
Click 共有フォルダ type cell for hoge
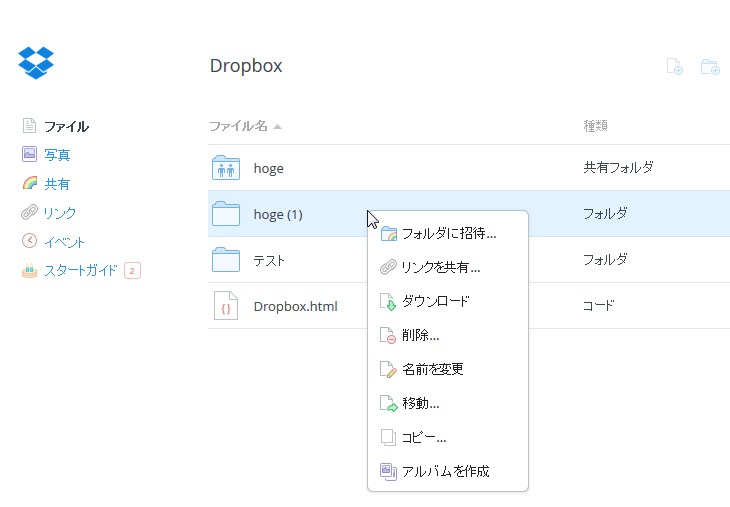point(618,167)
